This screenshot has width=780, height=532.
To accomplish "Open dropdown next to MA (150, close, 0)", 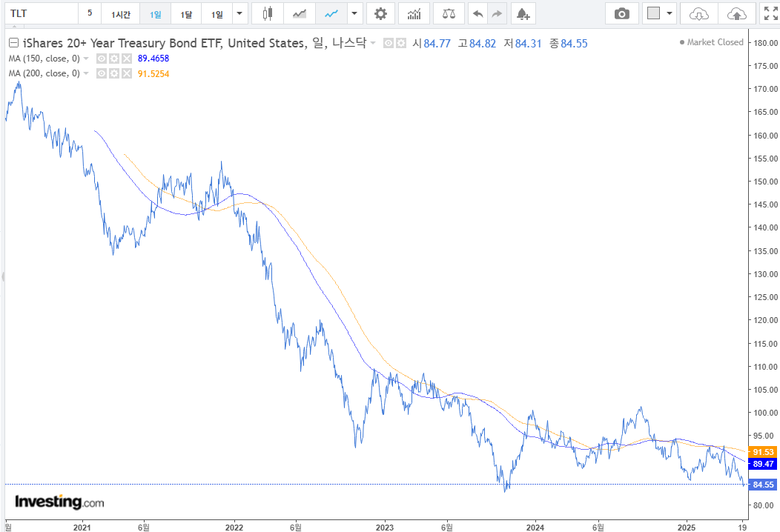I will pos(86,59).
